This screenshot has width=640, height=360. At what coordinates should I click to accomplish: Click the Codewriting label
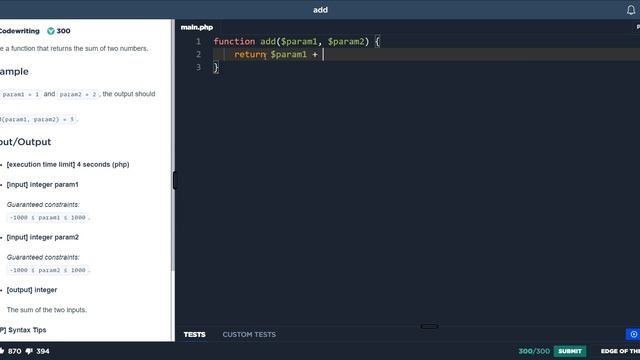(x=19, y=31)
